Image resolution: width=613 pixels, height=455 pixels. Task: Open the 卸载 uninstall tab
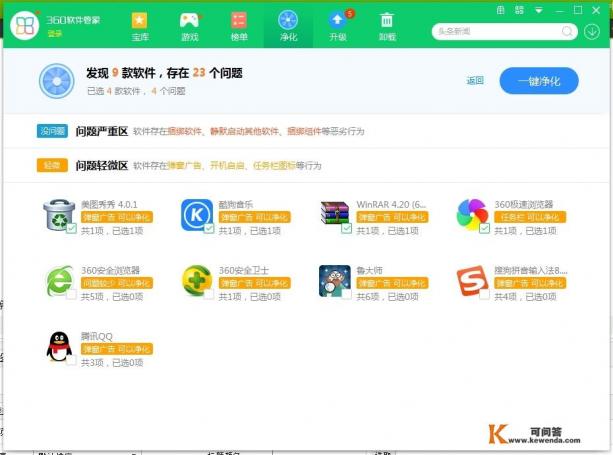coord(387,27)
